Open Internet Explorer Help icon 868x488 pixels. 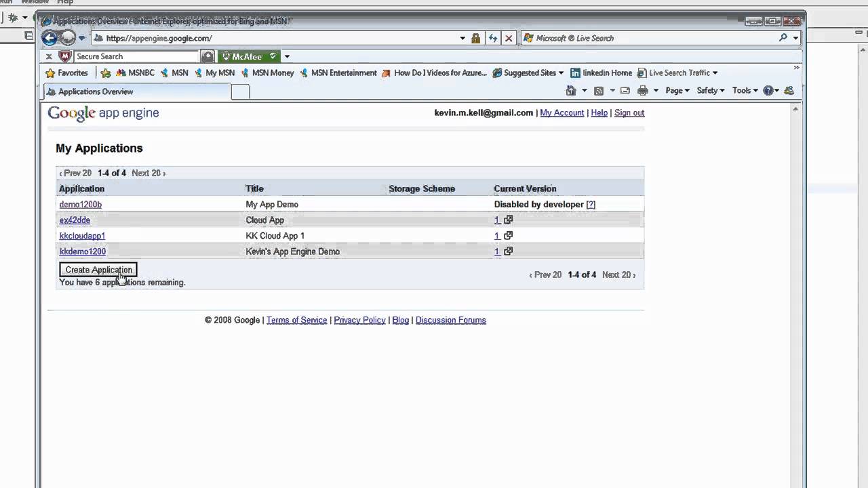767,90
